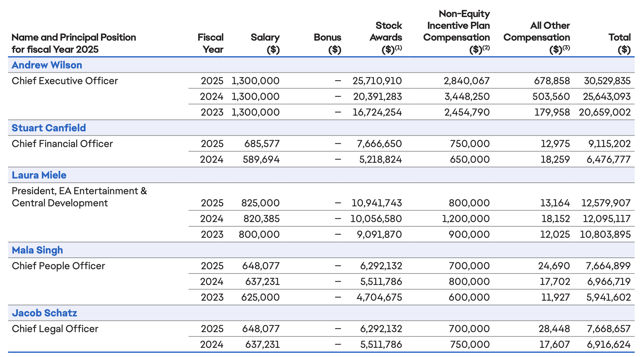Click the Chief Legal Officer title text
Image resolution: width=644 pixels, height=357 pixels.
(55, 329)
